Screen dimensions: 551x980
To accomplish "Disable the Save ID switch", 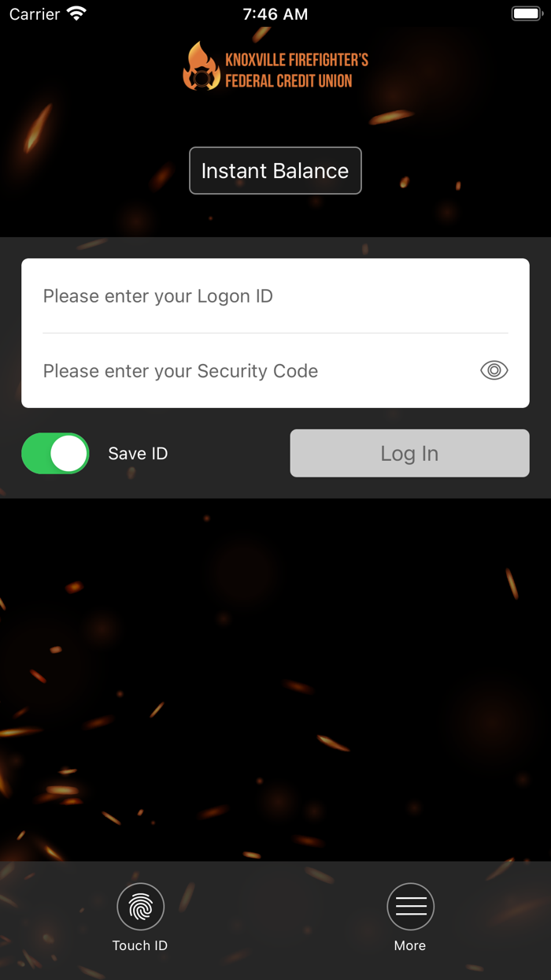I will tap(55, 453).
